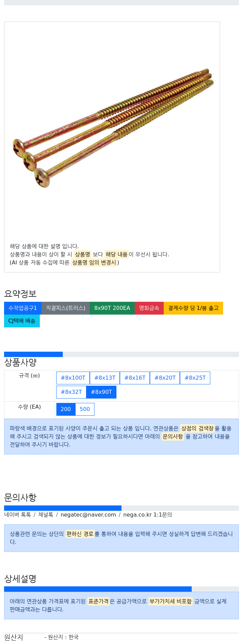Select the #8x32T size button
Viewport: 243px width, 644px height.
click(71, 392)
